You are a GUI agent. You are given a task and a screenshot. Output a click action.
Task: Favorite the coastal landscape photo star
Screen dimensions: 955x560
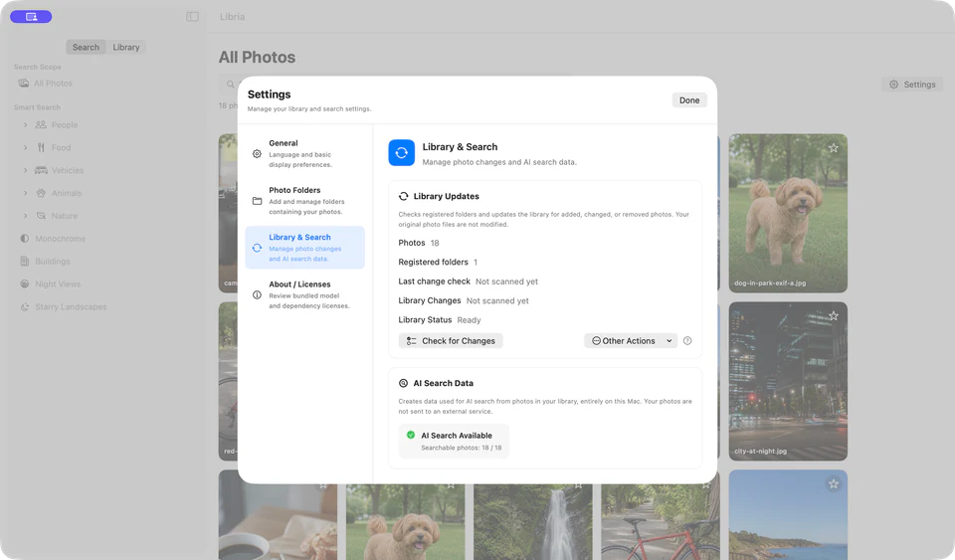[x=834, y=484]
